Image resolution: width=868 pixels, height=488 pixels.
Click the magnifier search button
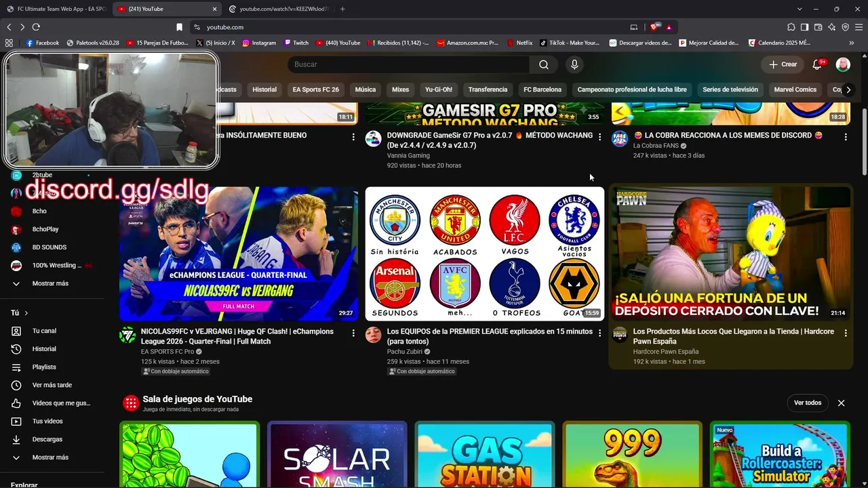point(544,64)
